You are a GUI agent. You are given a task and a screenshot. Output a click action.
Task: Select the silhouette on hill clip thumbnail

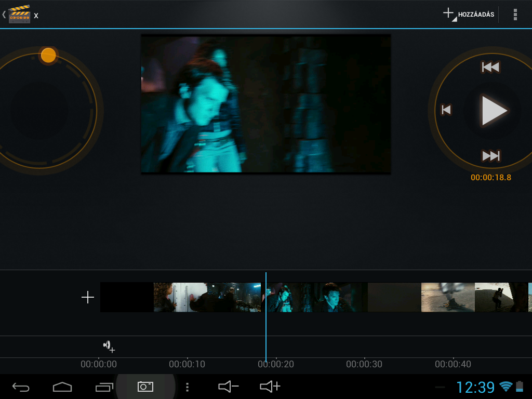click(501, 297)
